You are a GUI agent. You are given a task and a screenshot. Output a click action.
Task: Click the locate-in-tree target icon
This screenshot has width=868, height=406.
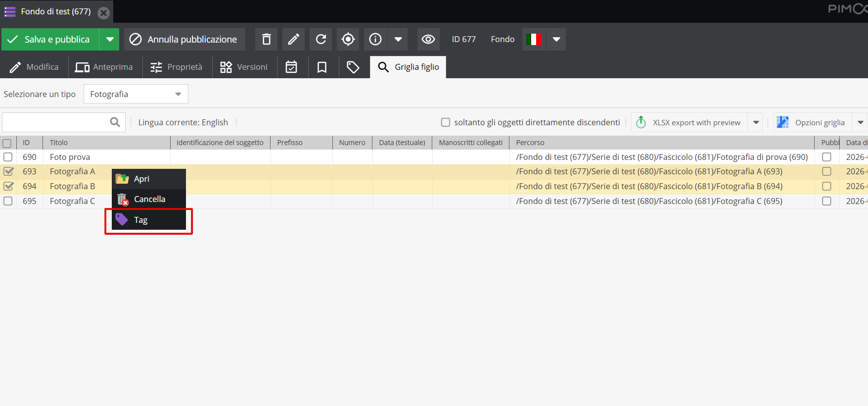348,39
